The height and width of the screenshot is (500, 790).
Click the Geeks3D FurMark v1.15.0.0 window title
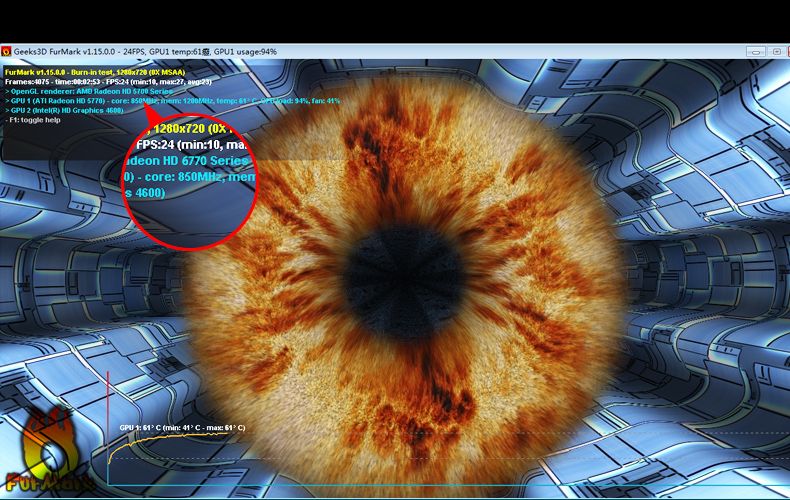click(145, 51)
